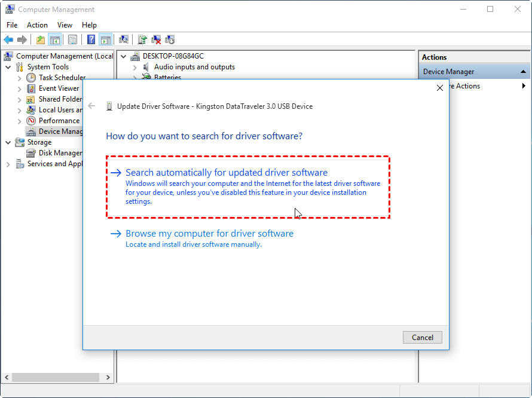Open More Actions submenu arrow

click(524, 86)
